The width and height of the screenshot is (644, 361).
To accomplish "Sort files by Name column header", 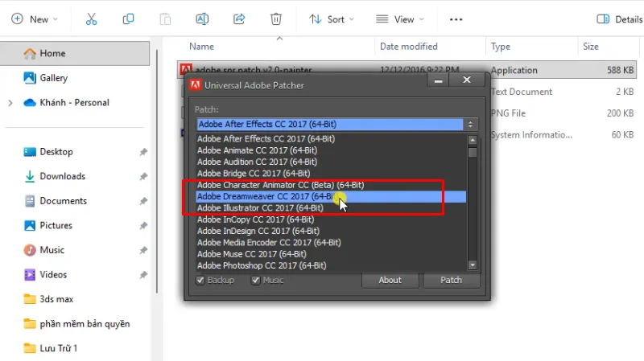I will [x=202, y=47].
